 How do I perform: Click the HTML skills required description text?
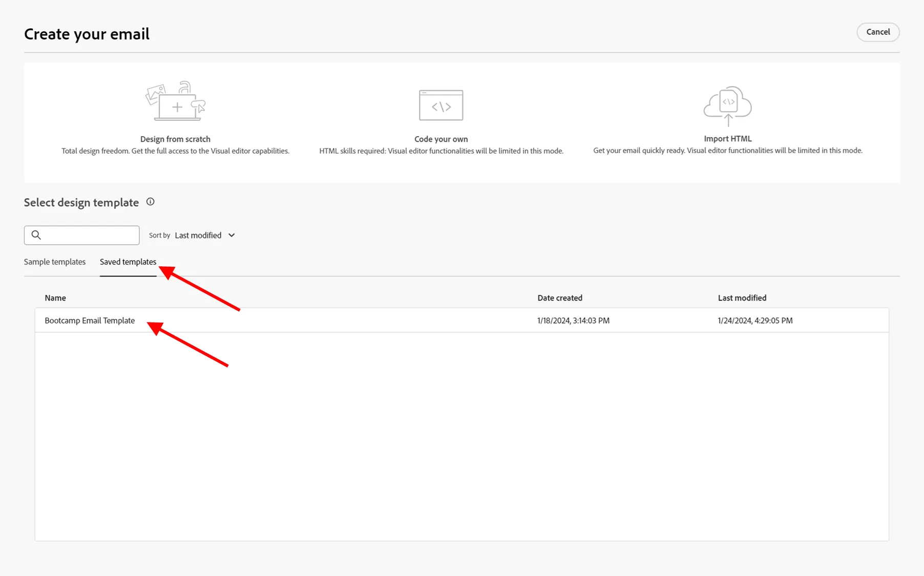coord(441,151)
